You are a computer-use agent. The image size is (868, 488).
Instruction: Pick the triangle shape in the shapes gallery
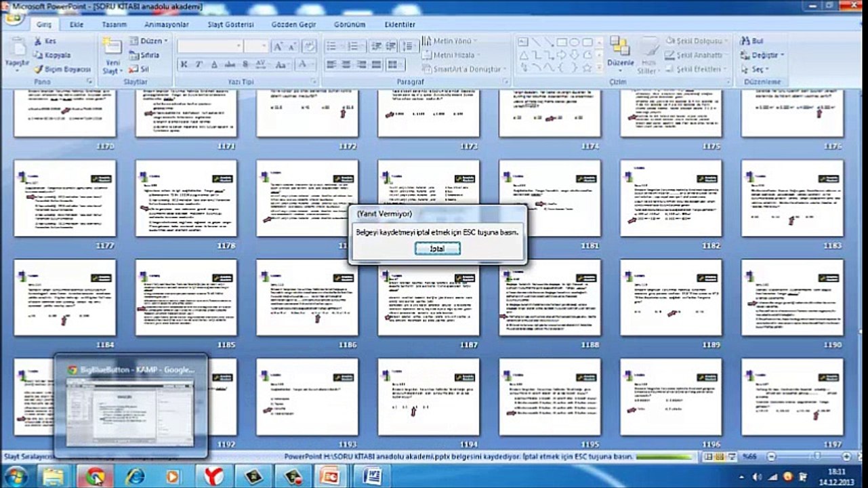click(x=524, y=55)
